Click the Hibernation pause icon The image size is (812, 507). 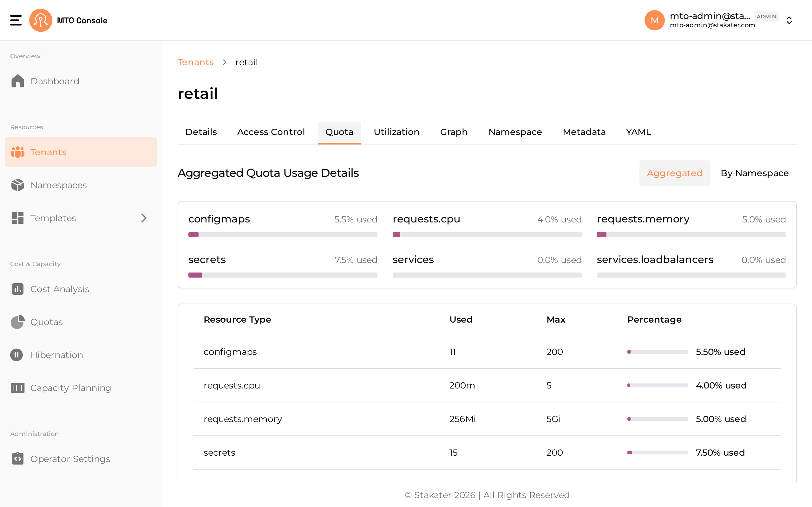16,355
